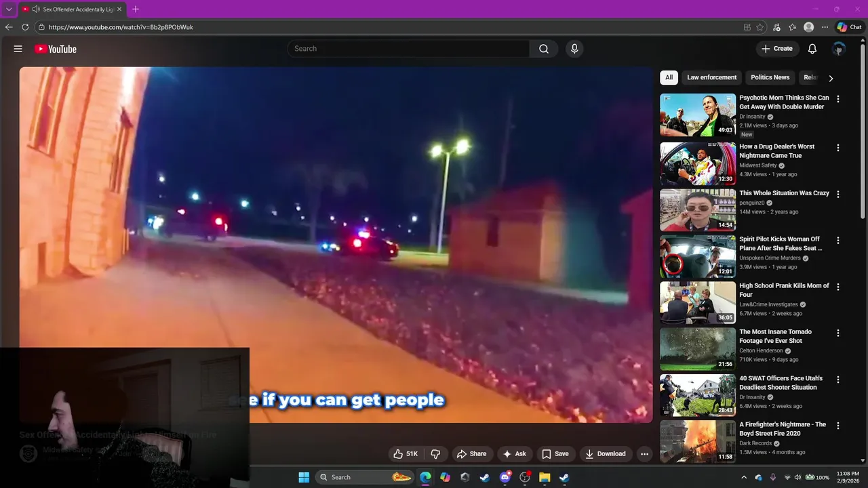Image resolution: width=868 pixels, height=488 pixels.
Task: Switch to the Sex Offender video browser tab
Action: [74, 9]
